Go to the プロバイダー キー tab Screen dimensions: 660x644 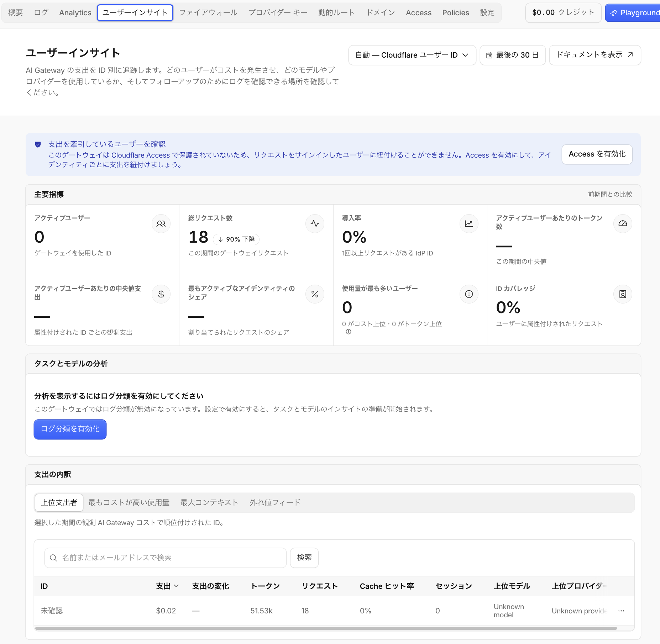coord(278,13)
